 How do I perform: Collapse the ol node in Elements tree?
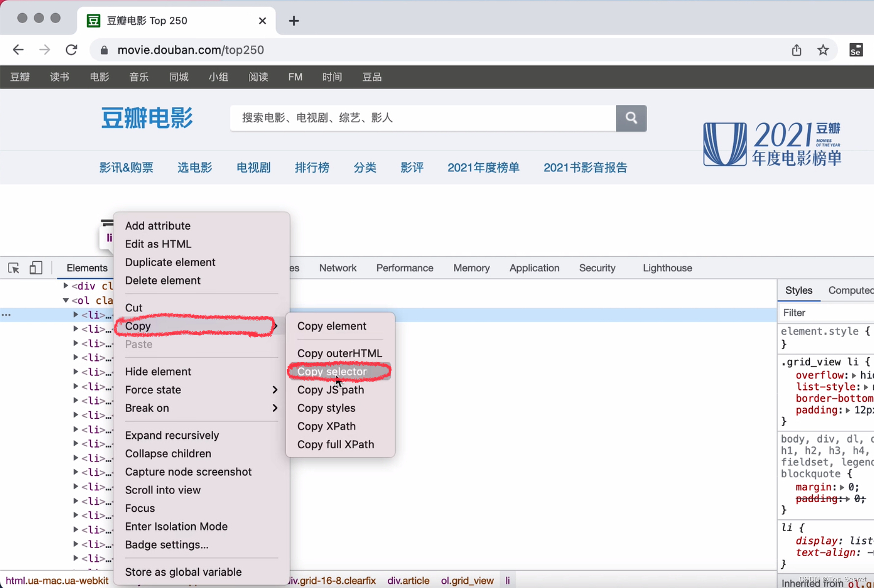point(66,300)
